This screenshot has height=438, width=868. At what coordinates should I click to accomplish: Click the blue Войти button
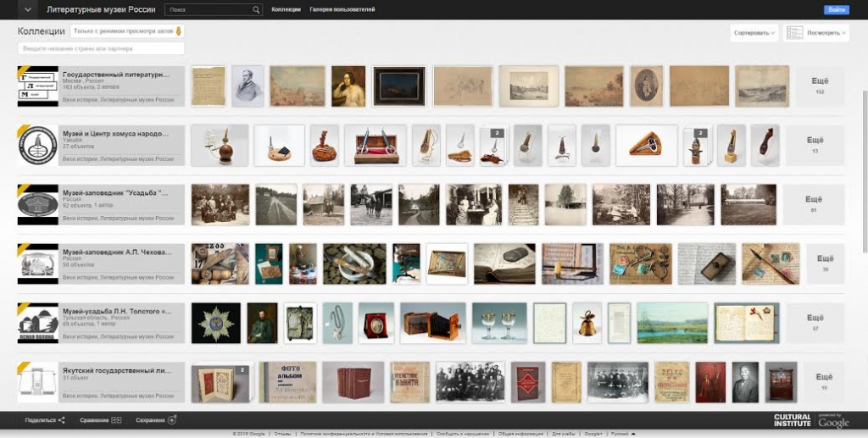coord(837,10)
